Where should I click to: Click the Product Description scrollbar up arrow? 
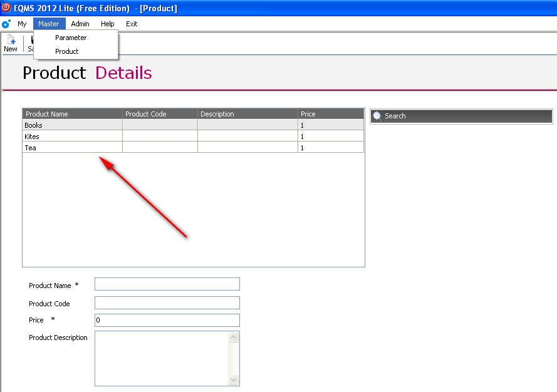click(x=233, y=338)
